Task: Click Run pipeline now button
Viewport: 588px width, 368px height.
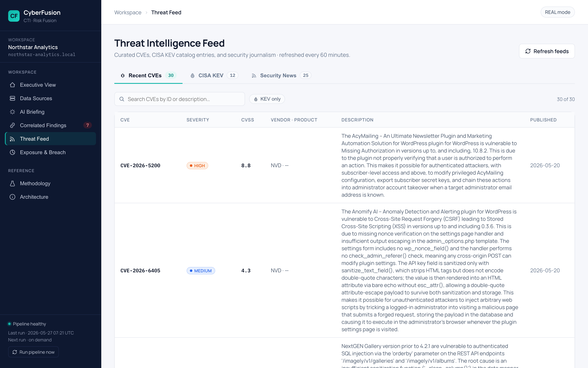Action: tap(33, 352)
